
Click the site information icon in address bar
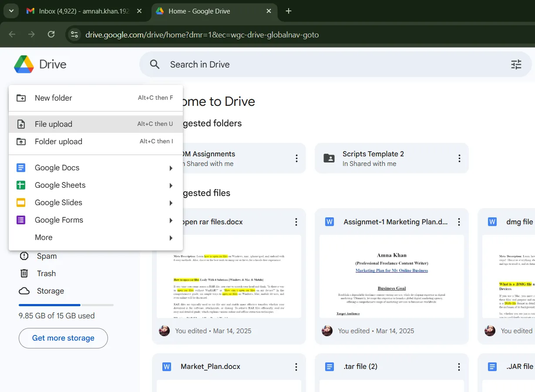pos(74,34)
